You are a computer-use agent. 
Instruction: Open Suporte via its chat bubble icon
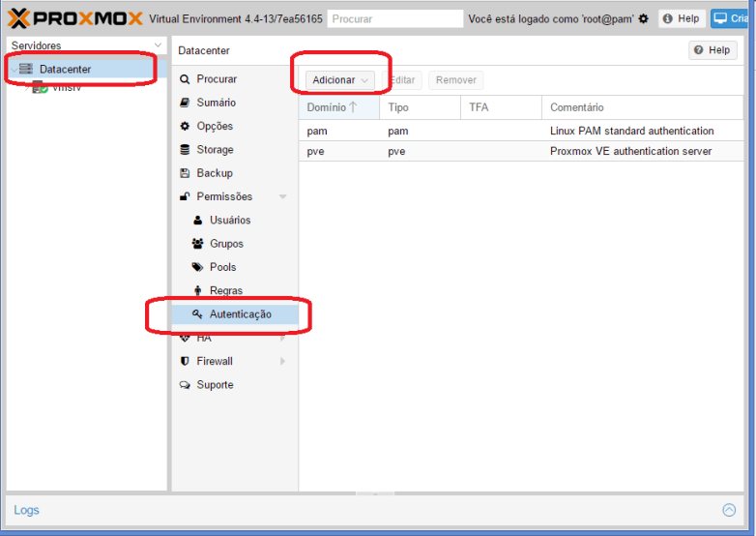pos(185,385)
